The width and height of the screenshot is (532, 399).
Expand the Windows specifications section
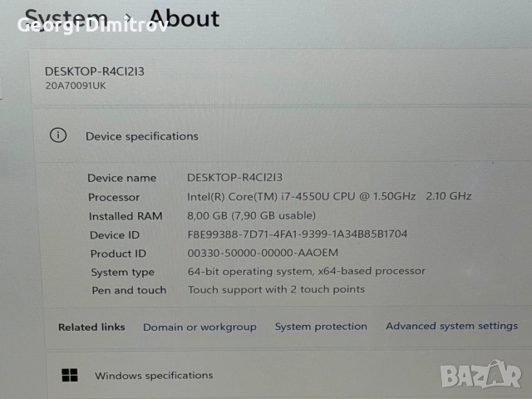(288, 375)
